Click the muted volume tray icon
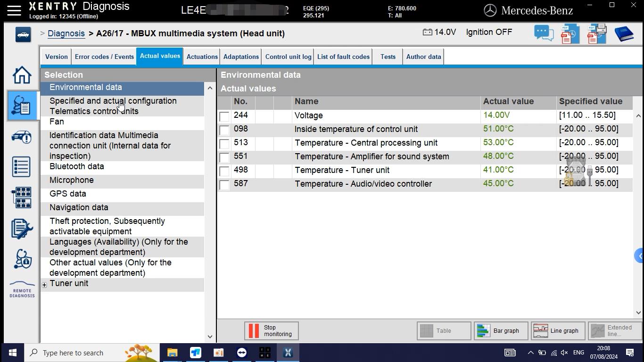The image size is (644, 362). coord(564,353)
